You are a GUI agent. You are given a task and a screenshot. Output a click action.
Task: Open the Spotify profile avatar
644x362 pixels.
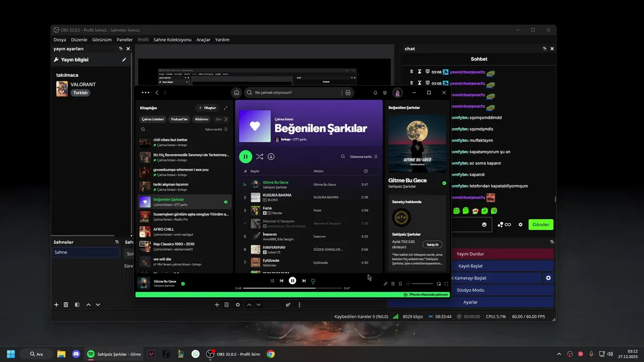coord(397,93)
